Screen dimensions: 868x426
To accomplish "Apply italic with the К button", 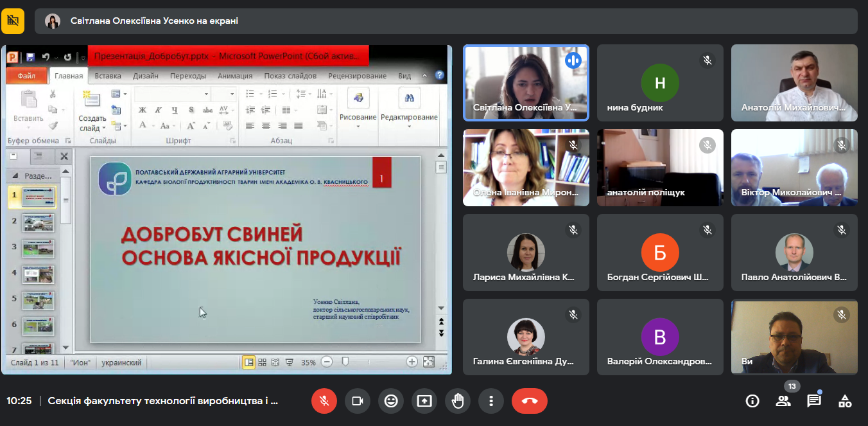I will [158, 110].
